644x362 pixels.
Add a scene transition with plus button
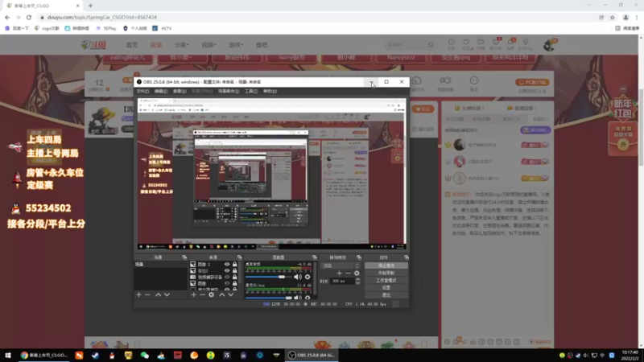[x=339, y=273]
